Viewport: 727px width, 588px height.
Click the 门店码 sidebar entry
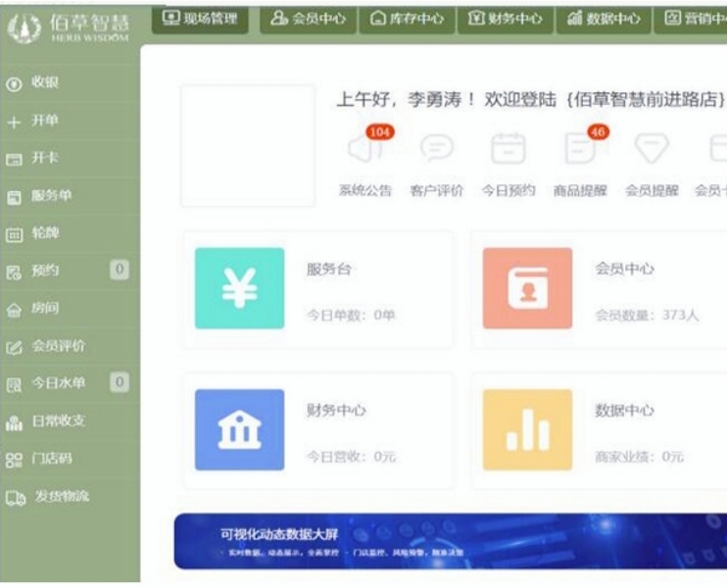[51, 459]
